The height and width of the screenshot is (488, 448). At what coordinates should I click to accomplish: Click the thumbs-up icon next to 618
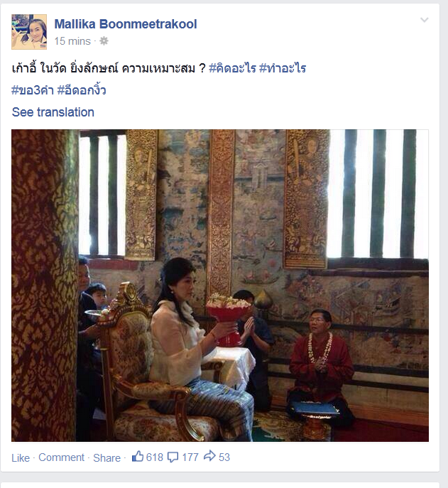tap(138, 457)
